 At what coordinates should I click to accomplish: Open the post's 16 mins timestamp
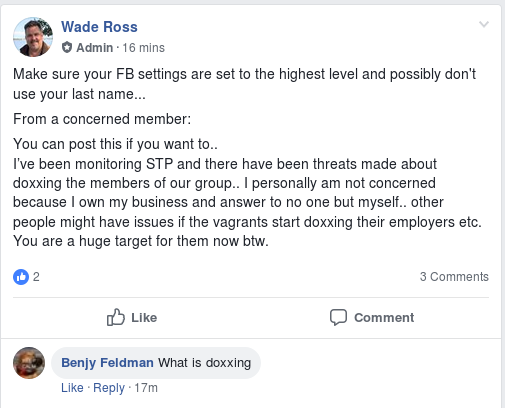coord(143,48)
